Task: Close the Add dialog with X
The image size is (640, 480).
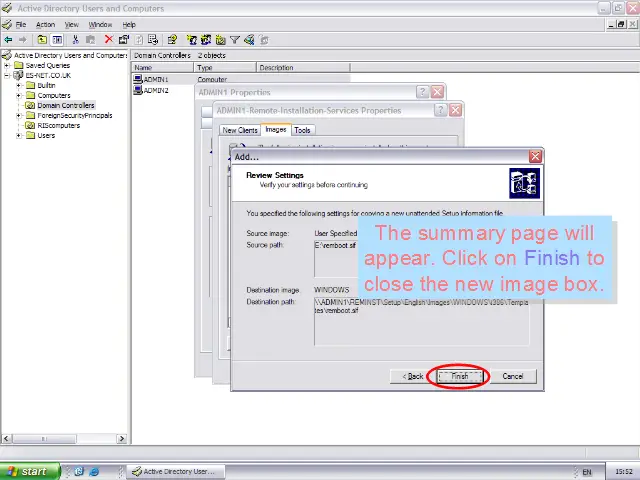Action: click(535, 156)
